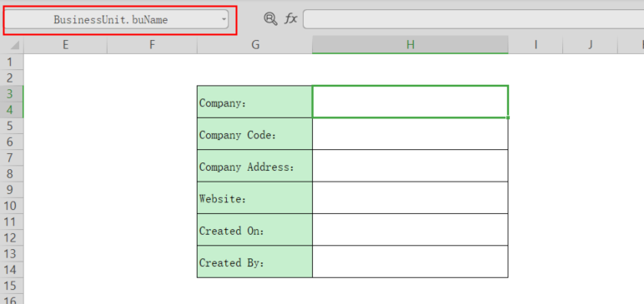Select row 5 header

point(12,126)
